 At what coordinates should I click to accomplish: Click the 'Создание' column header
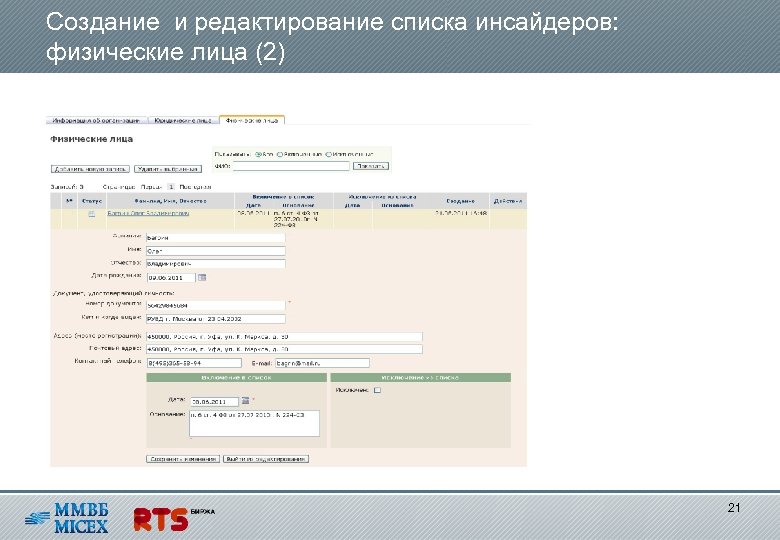pyautogui.click(x=460, y=201)
